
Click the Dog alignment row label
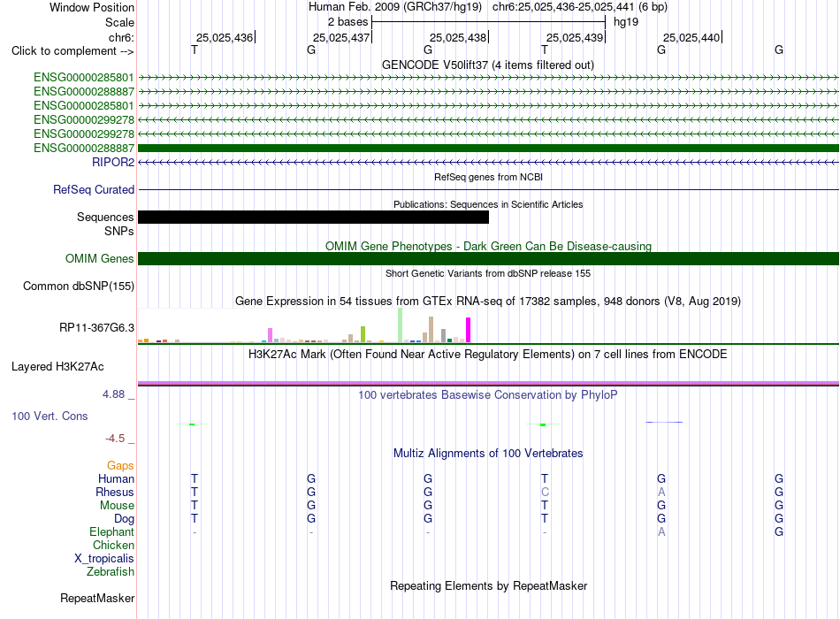[x=124, y=519]
